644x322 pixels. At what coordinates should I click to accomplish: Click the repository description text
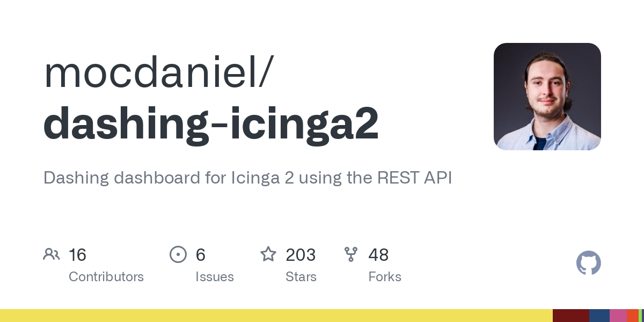tap(248, 178)
